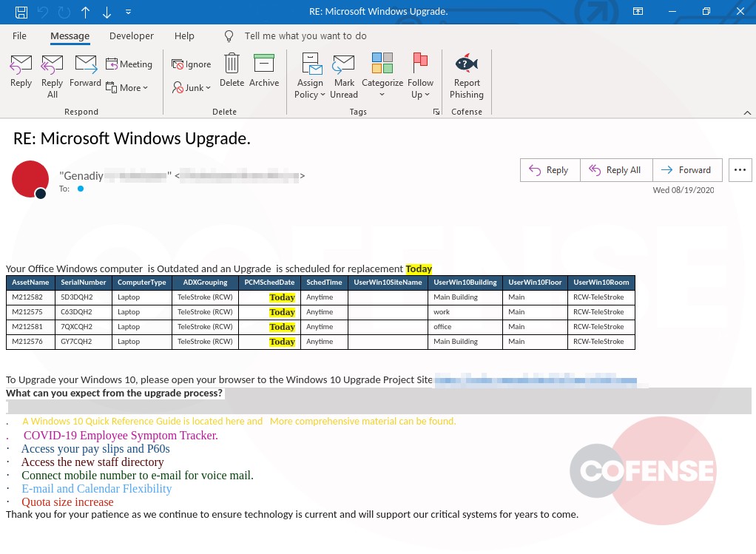
Task: Open the File menu
Action: tap(19, 36)
